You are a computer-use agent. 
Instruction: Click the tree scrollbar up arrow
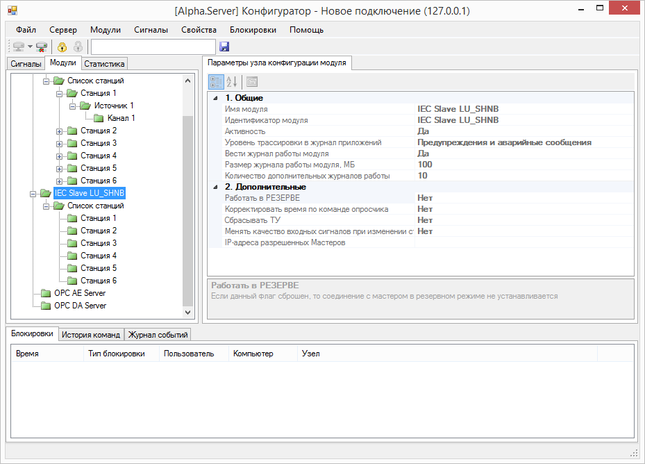point(188,81)
